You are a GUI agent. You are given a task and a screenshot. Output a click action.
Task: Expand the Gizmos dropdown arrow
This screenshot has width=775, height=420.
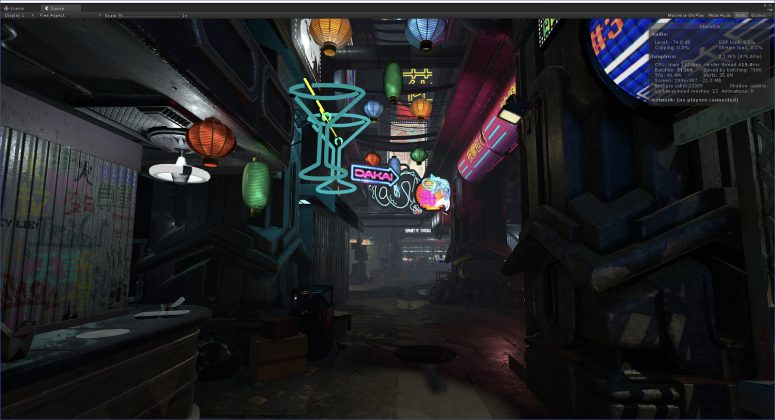point(770,16)
